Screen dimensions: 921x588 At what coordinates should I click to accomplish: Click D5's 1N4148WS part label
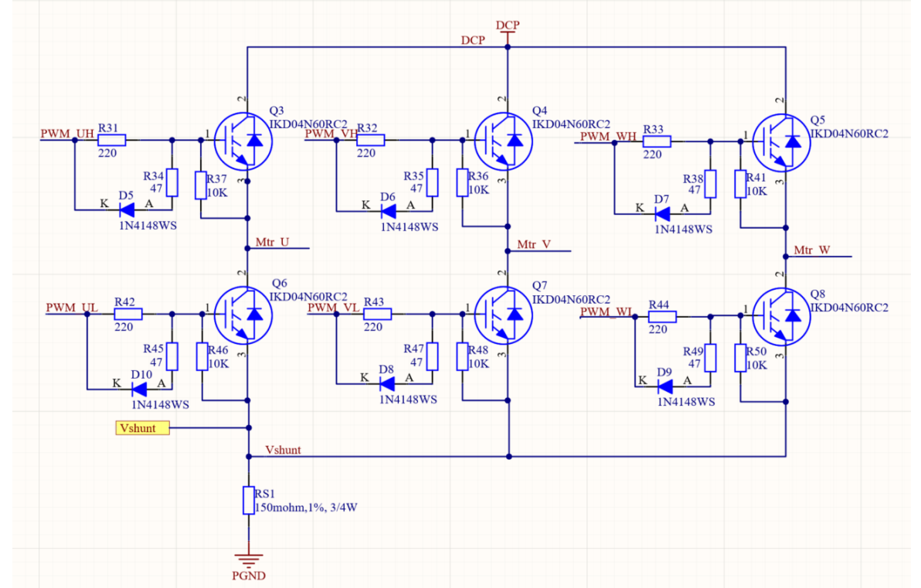[148, 226]
